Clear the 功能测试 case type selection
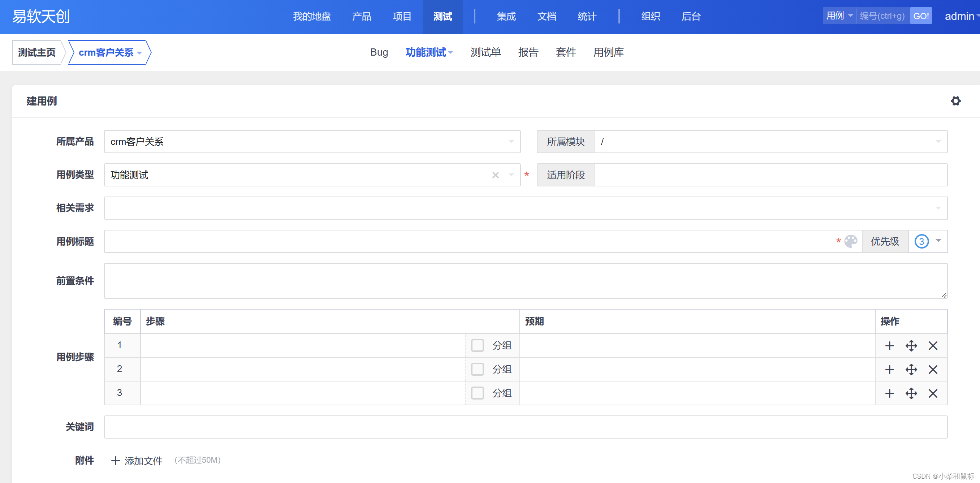 point(495,175)
